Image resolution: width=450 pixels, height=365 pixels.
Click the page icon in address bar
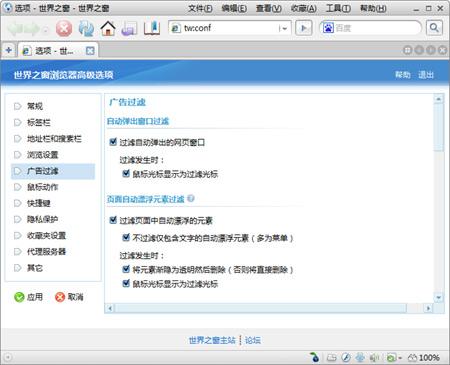point(176,28)
